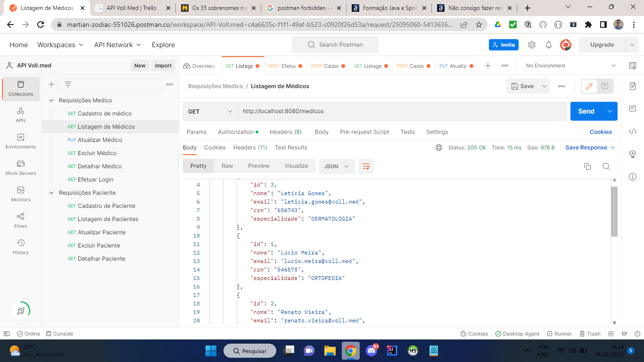The height and width of the screenshot is (362, 644).
Task: Collapse the Requisições Medico folder
Action: [x=51, y=100]
